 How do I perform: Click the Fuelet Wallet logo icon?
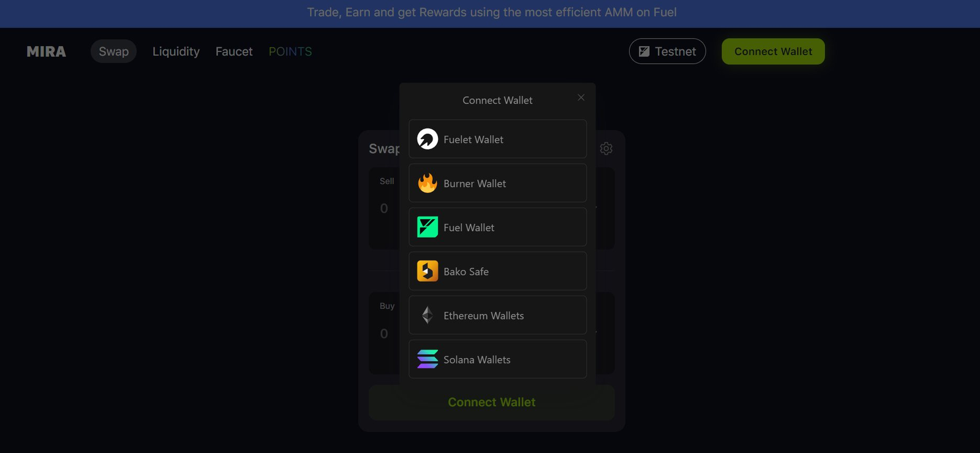coord(428,139)
